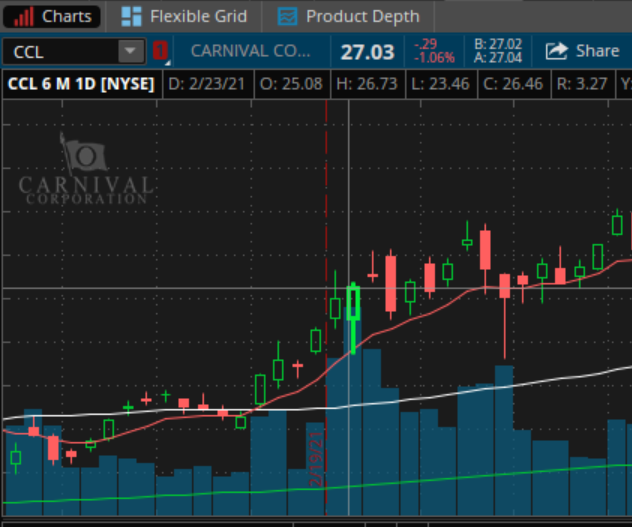Click the Carnival Corporation logo watermark
The image size is (632, 527).
click(x=86, y=173)
